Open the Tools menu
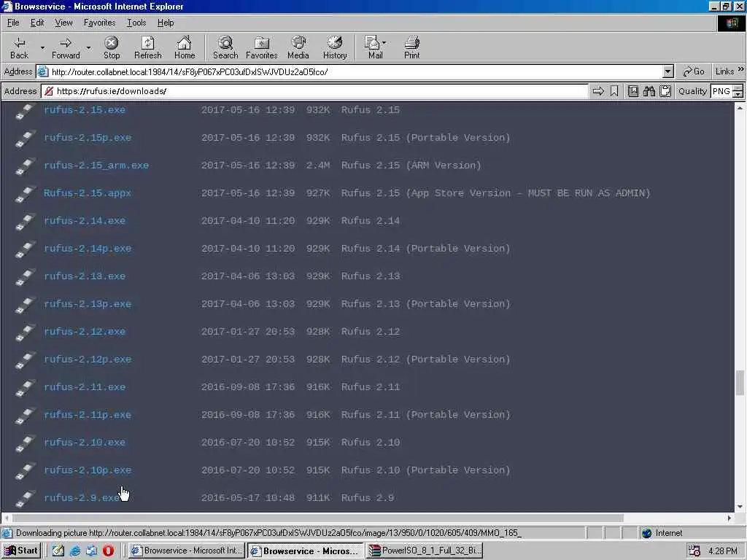 point(136,23)
